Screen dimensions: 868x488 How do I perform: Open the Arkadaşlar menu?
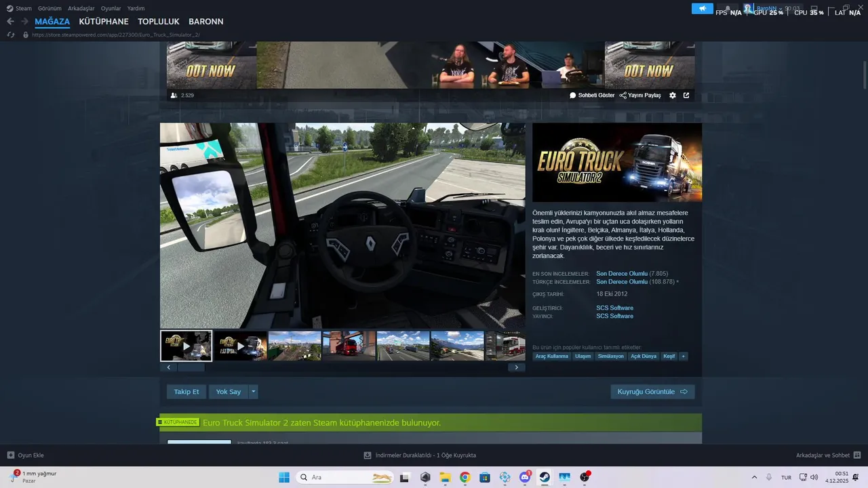[x=81, y=9]
